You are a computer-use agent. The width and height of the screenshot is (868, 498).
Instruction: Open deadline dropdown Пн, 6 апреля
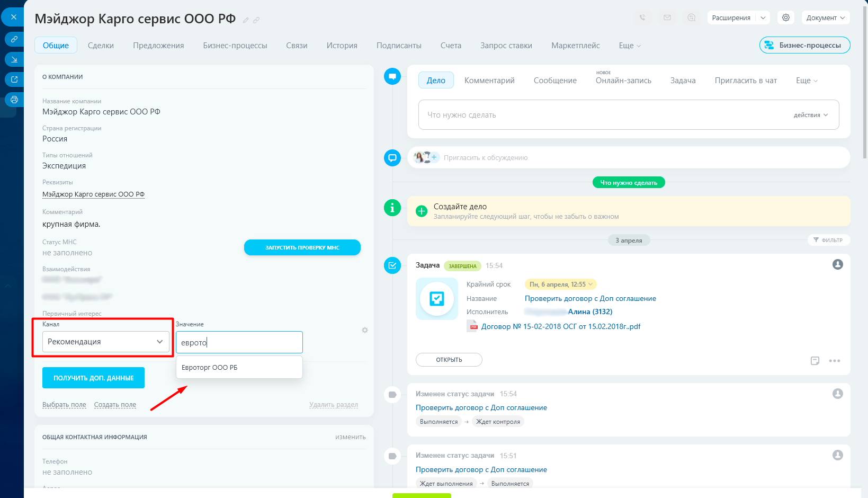[x=561, y=284]
